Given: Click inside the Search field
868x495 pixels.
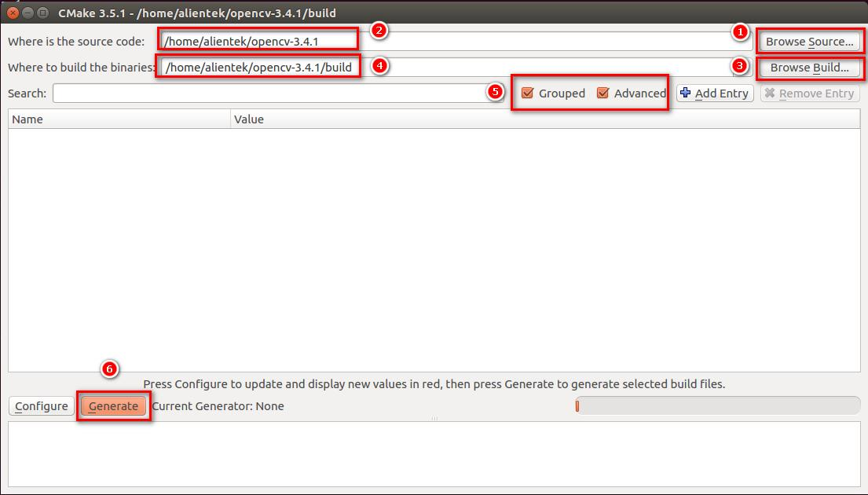Looking at the screenshot, I should pyautogui.click(x=275, y=93).
